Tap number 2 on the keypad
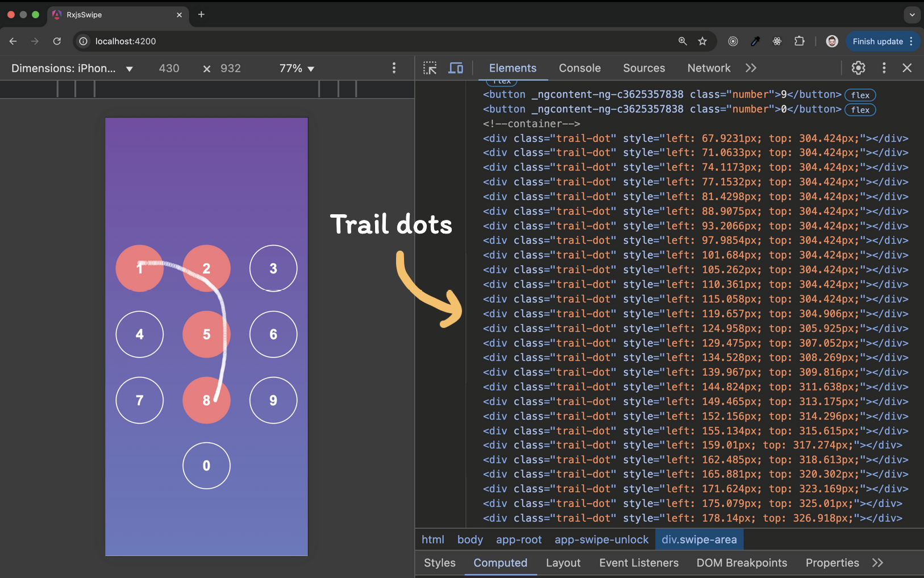This screenshot has width=924, height=578. 206,268
